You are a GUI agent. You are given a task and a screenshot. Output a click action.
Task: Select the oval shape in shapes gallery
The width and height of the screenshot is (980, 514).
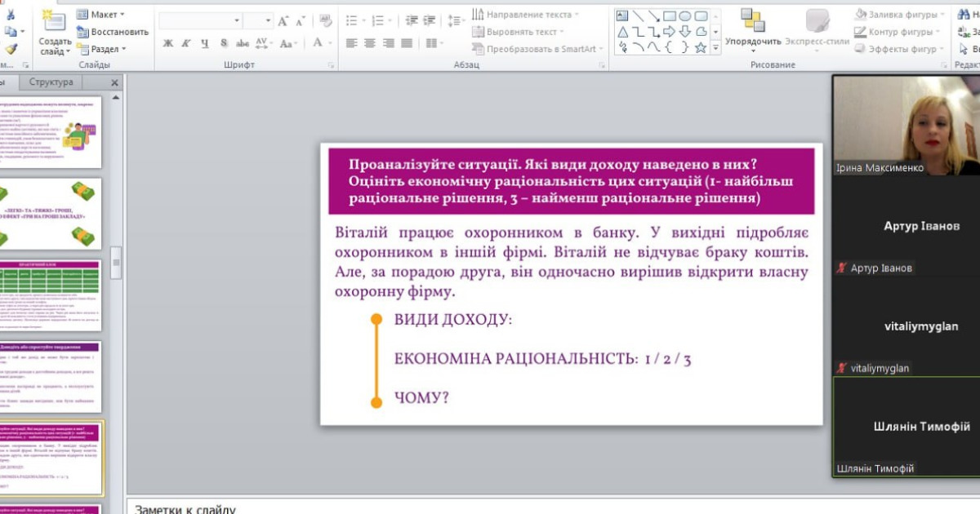click(x=684, y=15)
